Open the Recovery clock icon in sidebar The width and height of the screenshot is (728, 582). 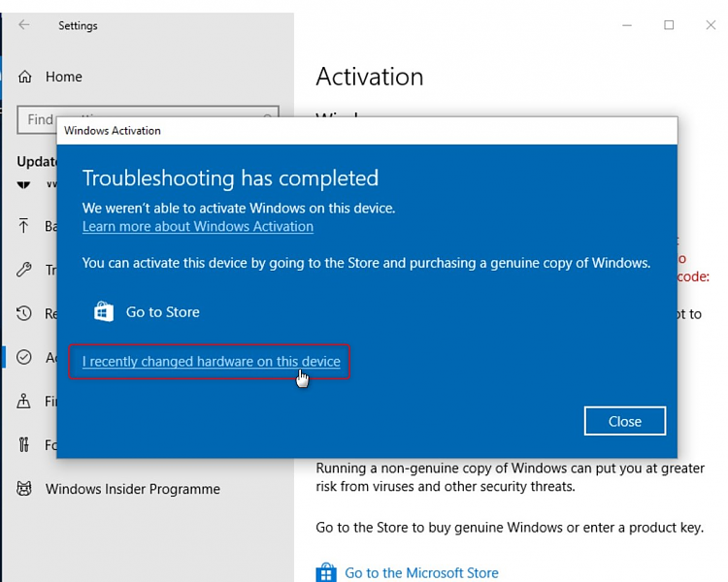[23, 313]
